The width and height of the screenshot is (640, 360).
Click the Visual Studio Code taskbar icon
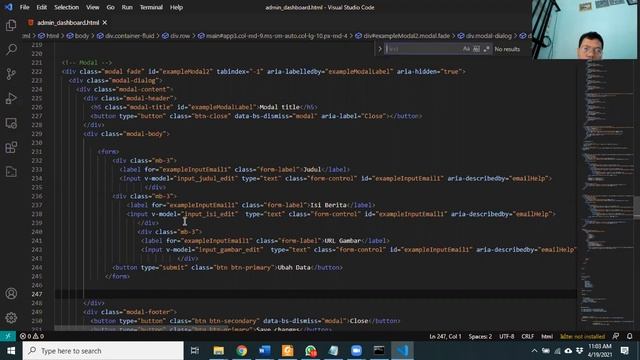[402, 351]
